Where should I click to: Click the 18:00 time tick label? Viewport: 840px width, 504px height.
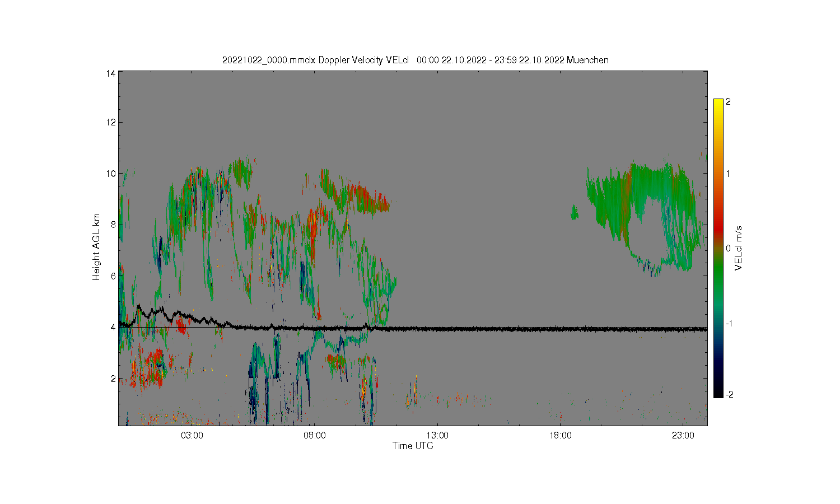coord(560,435)
